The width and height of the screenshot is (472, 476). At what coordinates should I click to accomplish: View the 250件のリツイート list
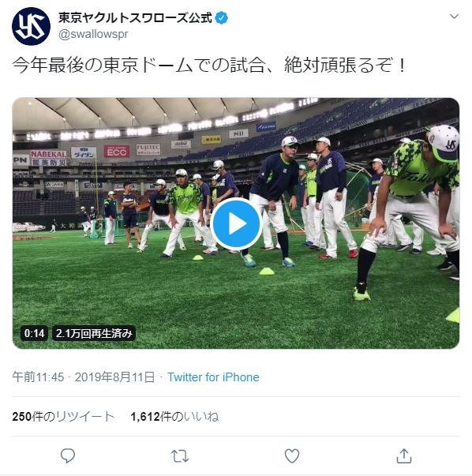(x=63, y=417)
